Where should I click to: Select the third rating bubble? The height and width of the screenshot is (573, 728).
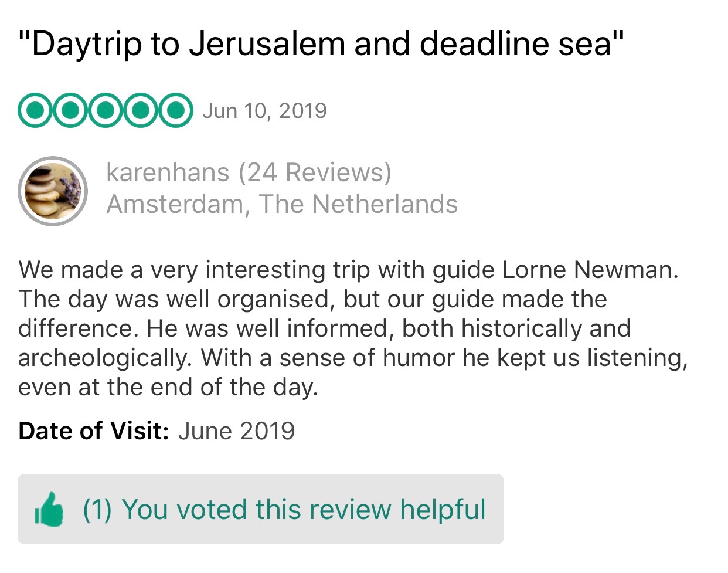(x=106, y=110)
